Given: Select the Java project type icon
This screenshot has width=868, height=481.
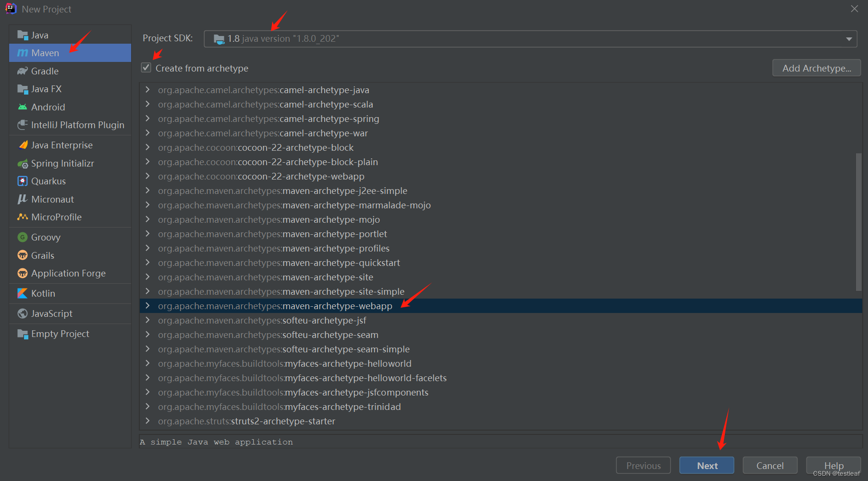Looking at the screenshot, I should click(23, 35).
